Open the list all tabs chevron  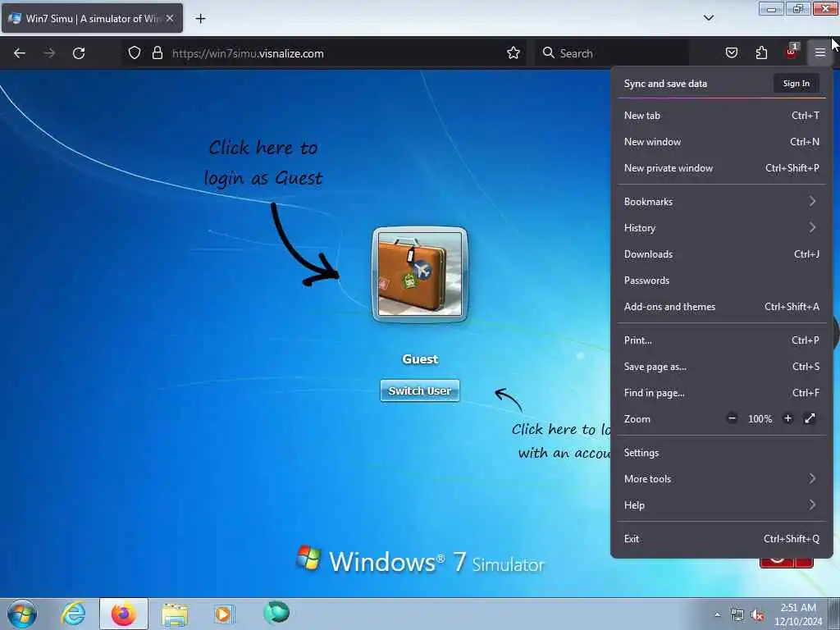tap(708, 18)
